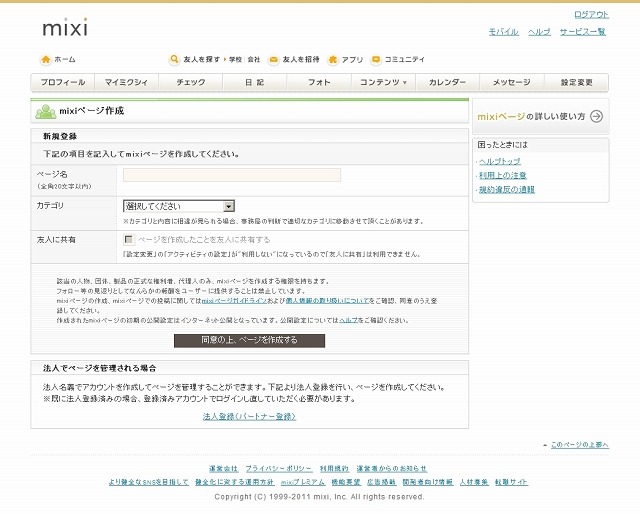Open the 規約違反の通報 link
Image resolution: width=640 pixels, height=514 pixels.
[507, 189]
